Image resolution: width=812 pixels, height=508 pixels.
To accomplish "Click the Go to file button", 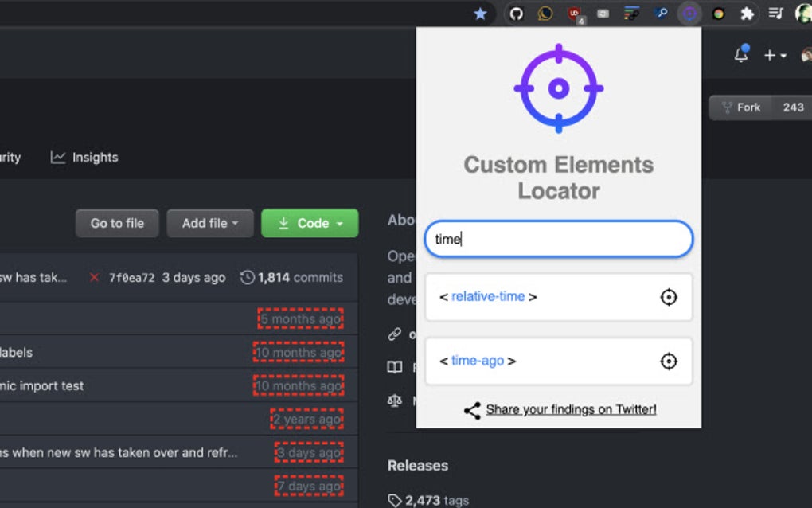I will (116, 224).
